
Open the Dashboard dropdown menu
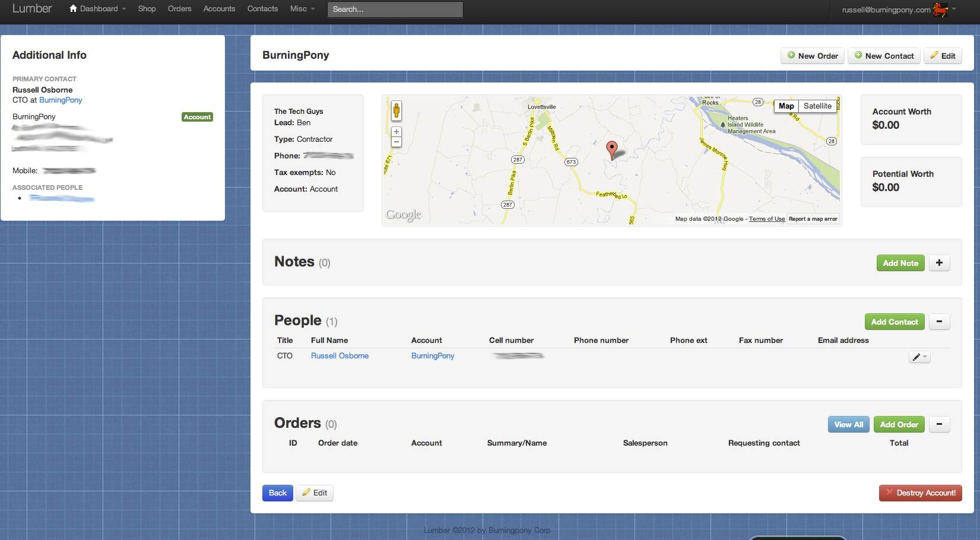click(x=98, y=9)
